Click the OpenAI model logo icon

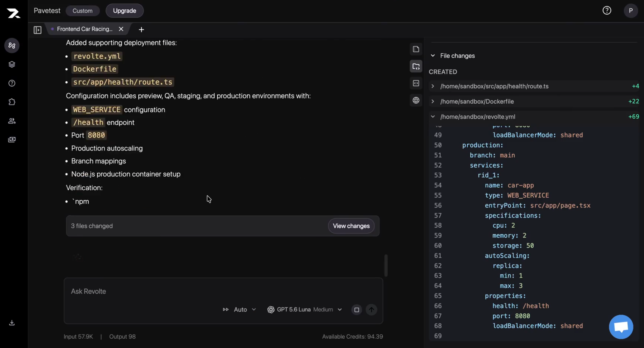[271, 310]
